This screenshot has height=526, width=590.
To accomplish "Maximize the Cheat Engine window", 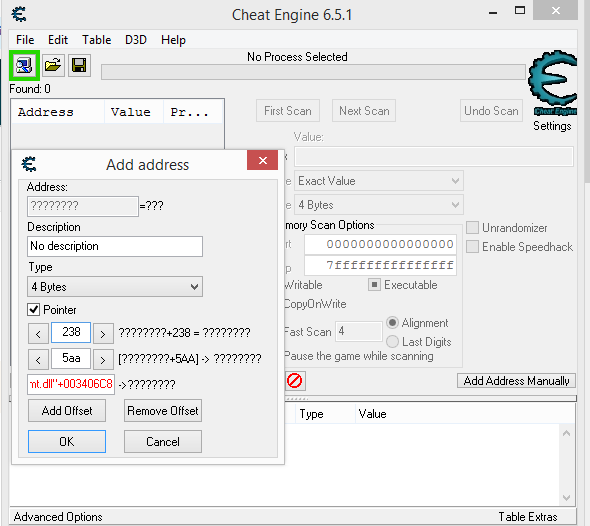I will click(x=520, y=11).
